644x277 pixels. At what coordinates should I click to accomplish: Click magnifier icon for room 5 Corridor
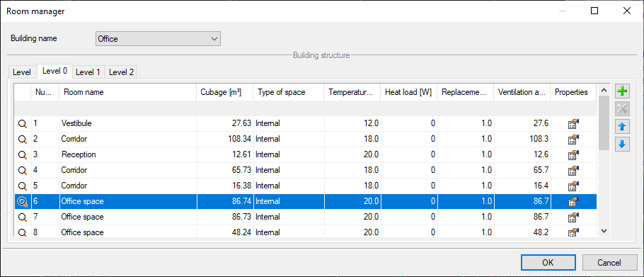tap(23, 186)
